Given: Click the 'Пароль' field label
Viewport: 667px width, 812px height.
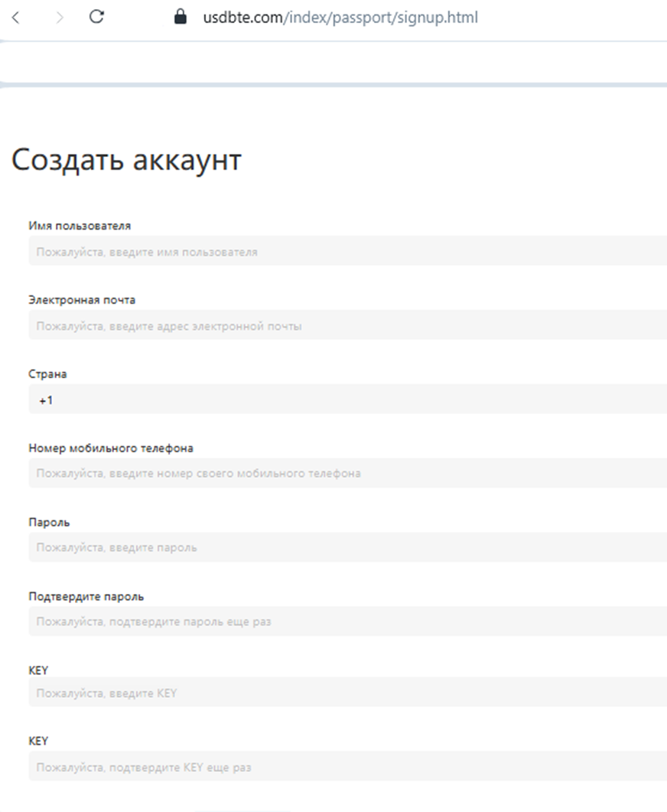Looking at the screenshot, I should click(49, 522).
